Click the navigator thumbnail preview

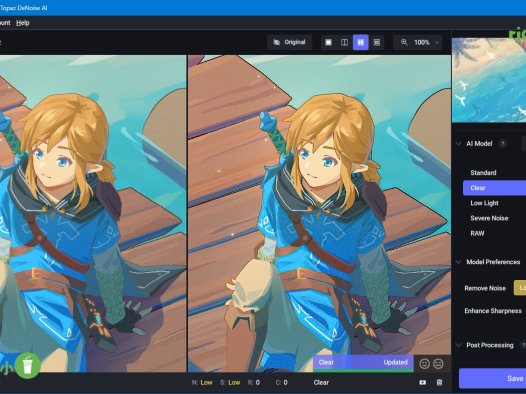click(x=489, y=80)
